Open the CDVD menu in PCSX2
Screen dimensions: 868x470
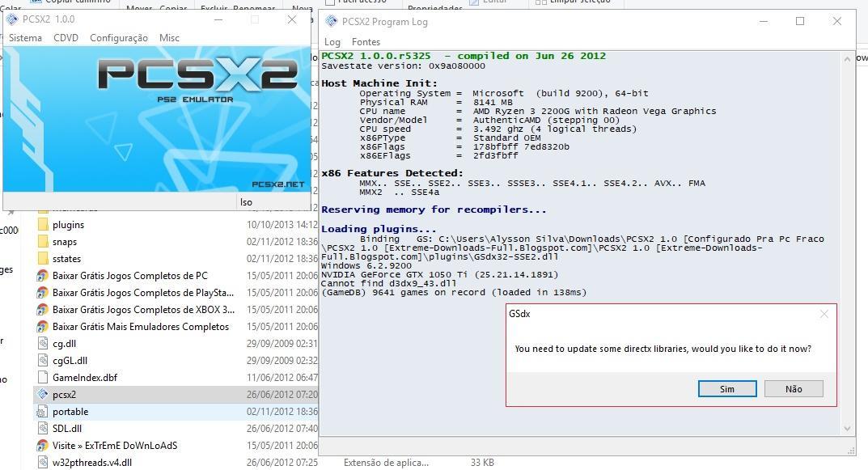point(66,38)
